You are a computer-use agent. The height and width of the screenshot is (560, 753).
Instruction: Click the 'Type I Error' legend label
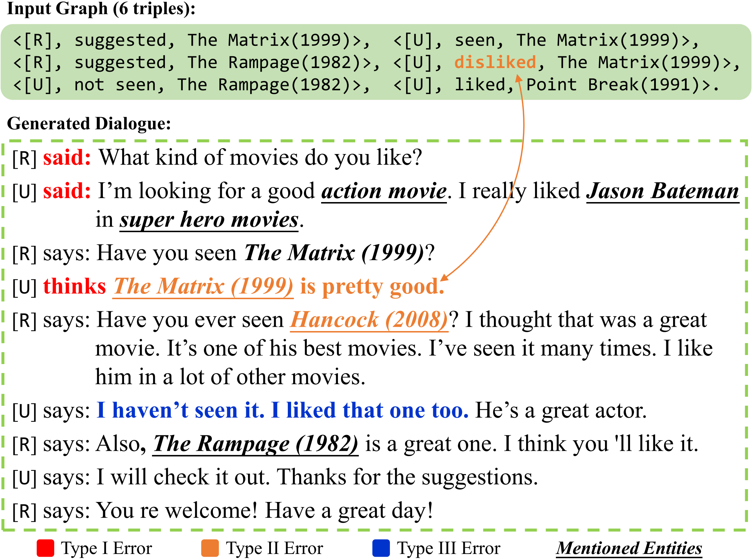106,548
